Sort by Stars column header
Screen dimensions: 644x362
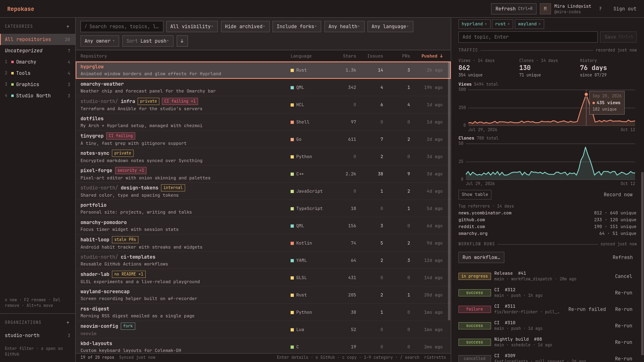point(349,56)
